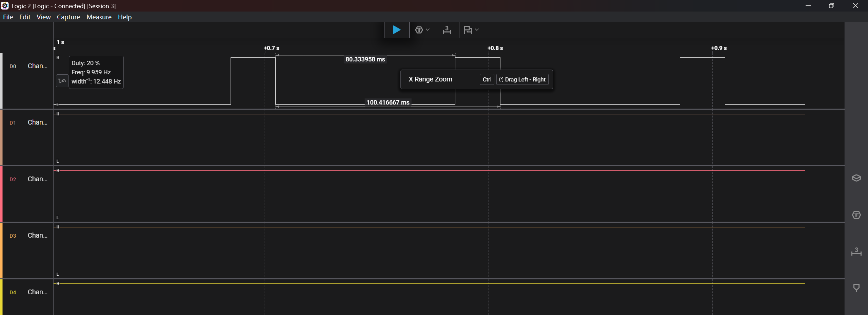Click the 1F analyzer icon in top toolbar
The height and width of the screenshot is (315, 868).
tap(419, 30)
